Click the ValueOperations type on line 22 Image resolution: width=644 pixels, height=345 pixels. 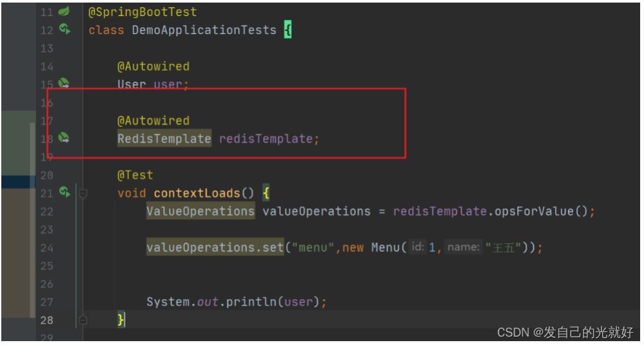(x=200, y=211)
